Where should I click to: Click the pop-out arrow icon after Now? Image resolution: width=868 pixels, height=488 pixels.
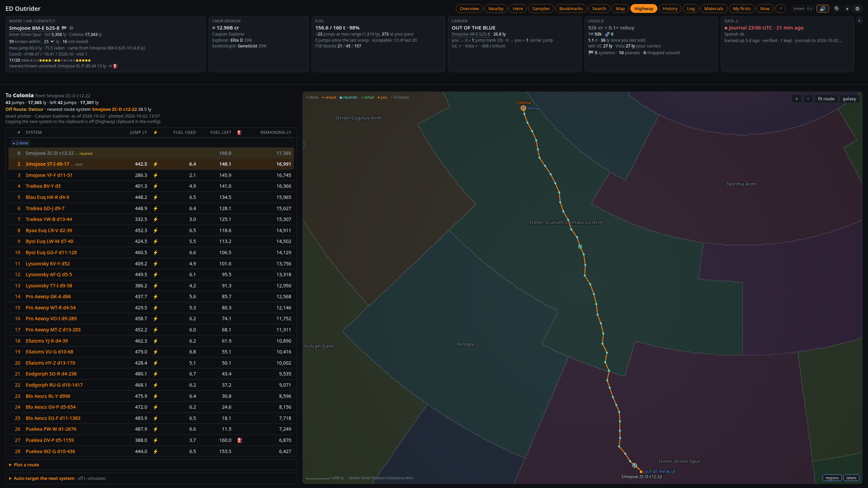tap(781, 9)
